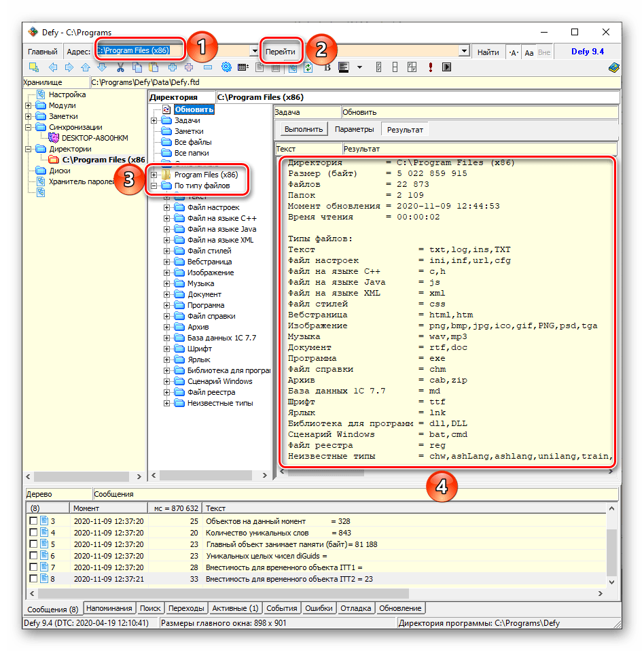
Task: Click the two-stacked-panels layout icon
Action: 395,67
